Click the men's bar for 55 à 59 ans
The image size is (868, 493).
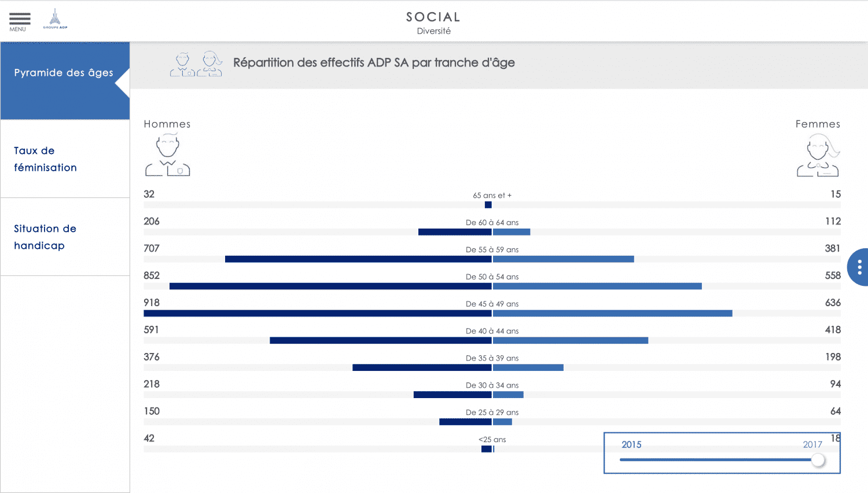[358, 259]
